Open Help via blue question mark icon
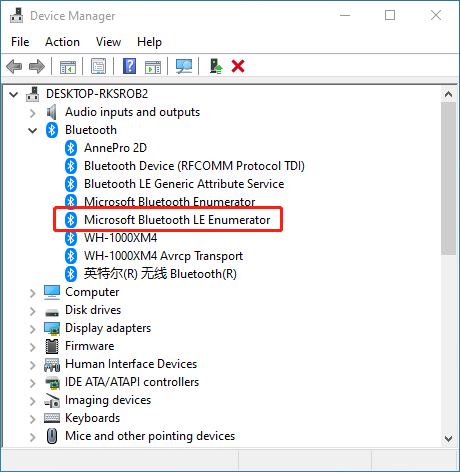Image resolution: width=460 pixels, height=472 pixels. click(x=129, y=66)
